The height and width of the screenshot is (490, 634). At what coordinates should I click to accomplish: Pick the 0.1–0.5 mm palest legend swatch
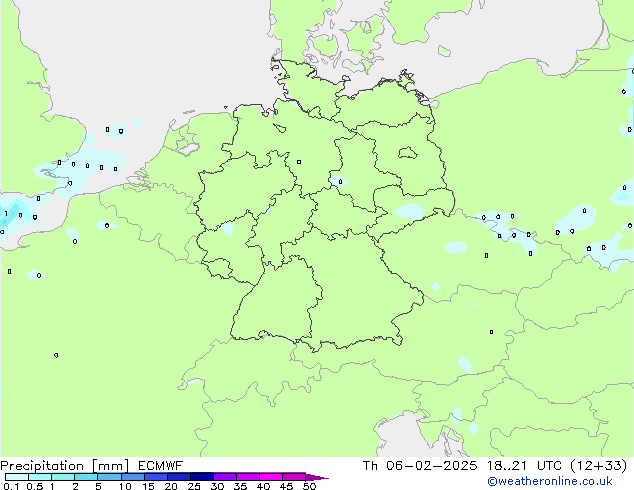click(x=17, y=477)
